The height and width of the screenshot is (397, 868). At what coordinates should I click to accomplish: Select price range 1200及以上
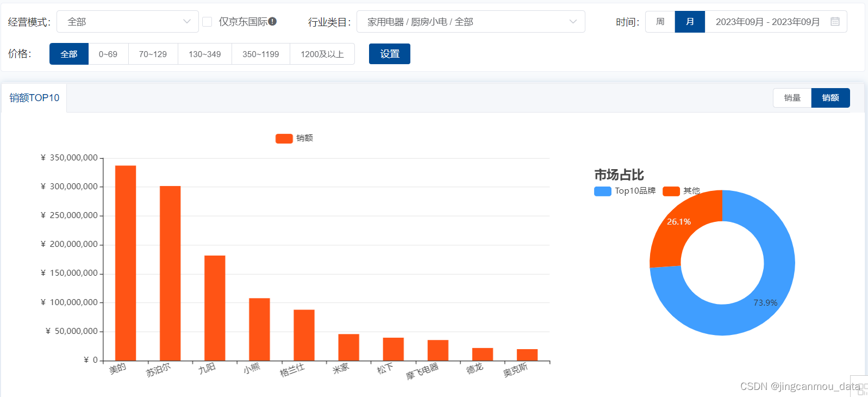(x=322, y=54)
